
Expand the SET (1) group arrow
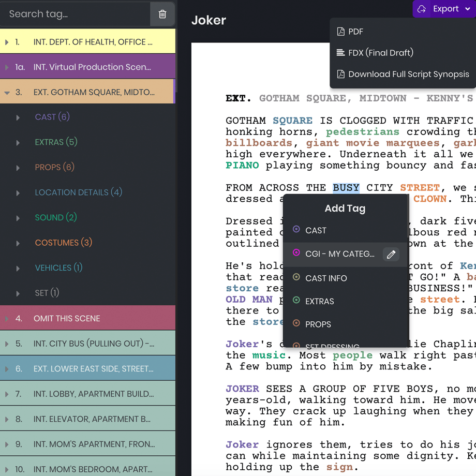pyautogui.click(x=18, y=293)
